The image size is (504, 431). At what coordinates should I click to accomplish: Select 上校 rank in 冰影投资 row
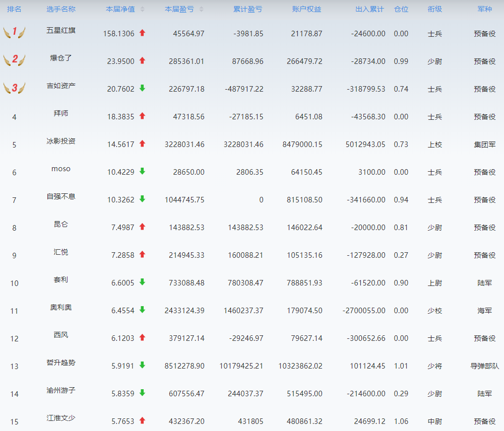tap(435, 145)
